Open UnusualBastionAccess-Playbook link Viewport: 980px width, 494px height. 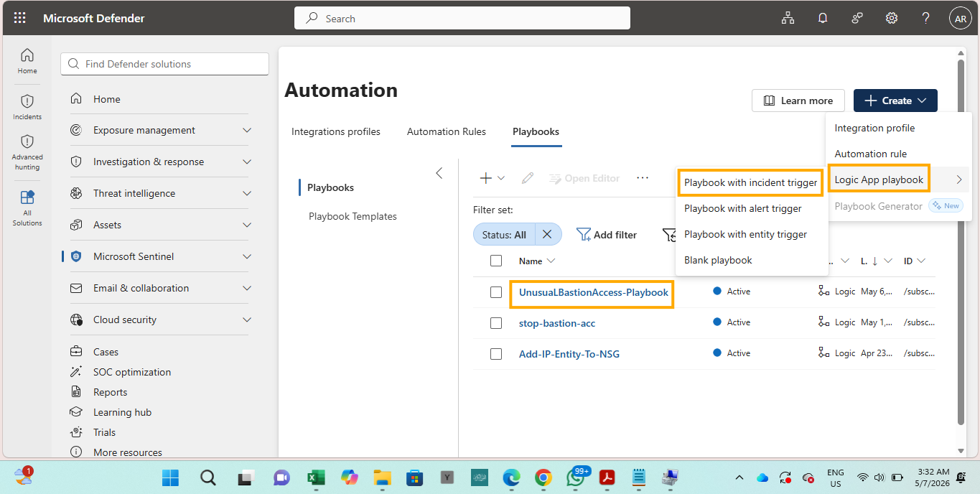click(x=594, y=292)
